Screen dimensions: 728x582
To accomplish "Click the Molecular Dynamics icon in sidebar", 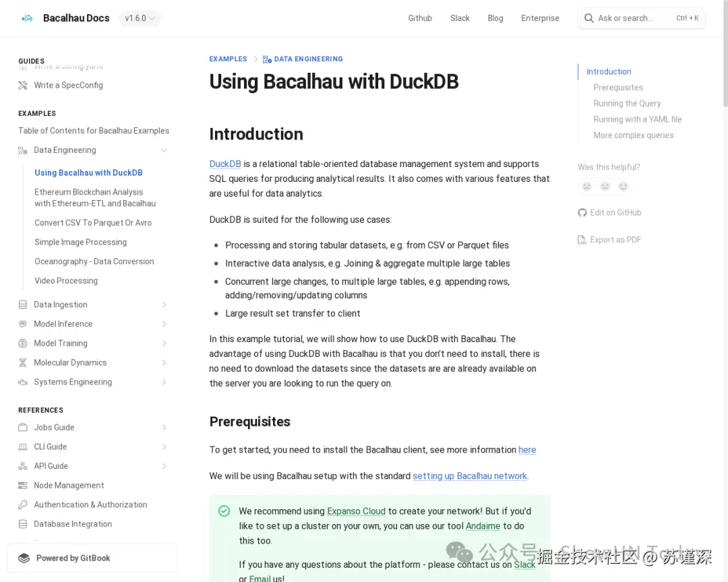I will [x=23, y=362].
